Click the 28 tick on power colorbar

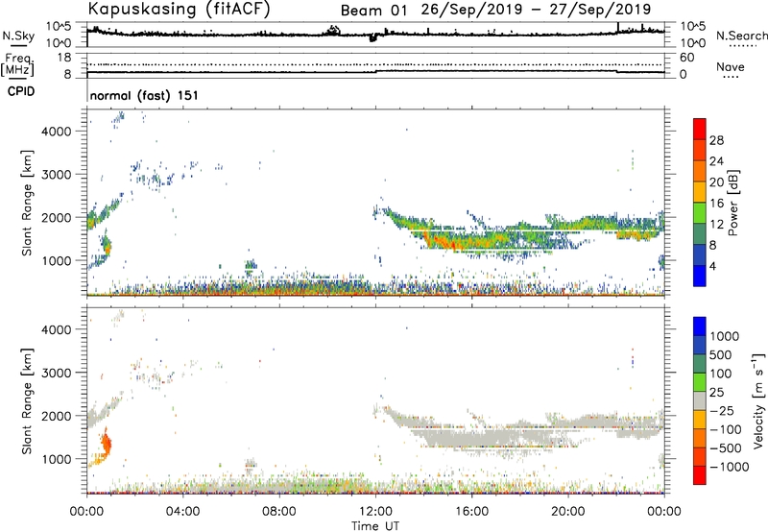point(716,140)
